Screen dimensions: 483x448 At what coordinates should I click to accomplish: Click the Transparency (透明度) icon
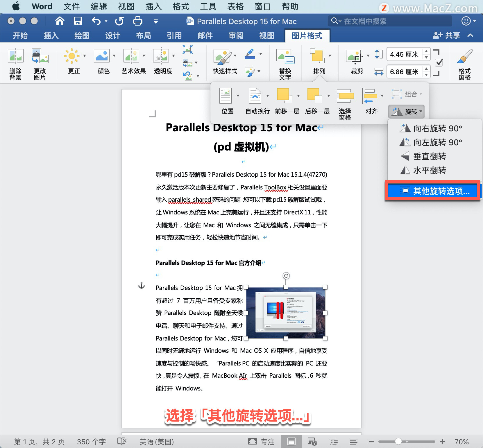pyautogui.click(x=161, y=56)
